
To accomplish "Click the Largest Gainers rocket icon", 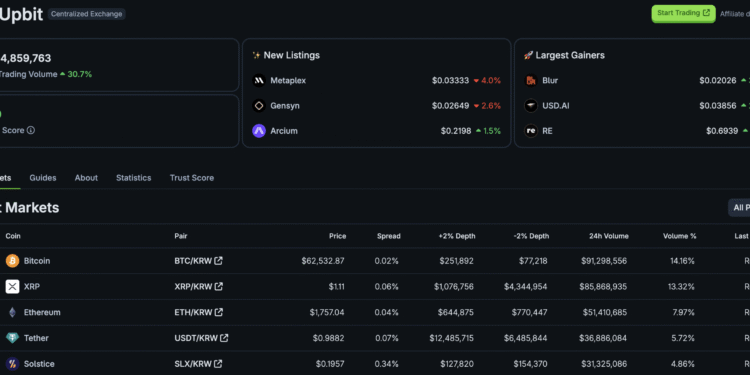I will [x=528, y=55].
